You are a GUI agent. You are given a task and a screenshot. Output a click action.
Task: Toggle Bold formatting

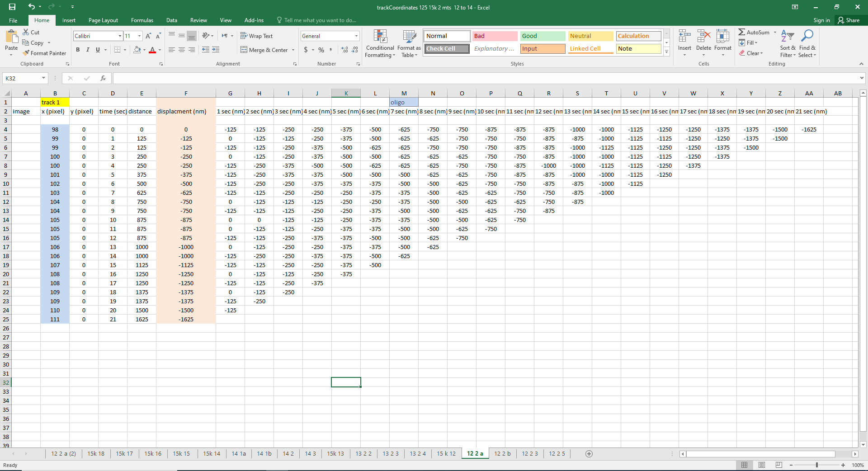78,50
